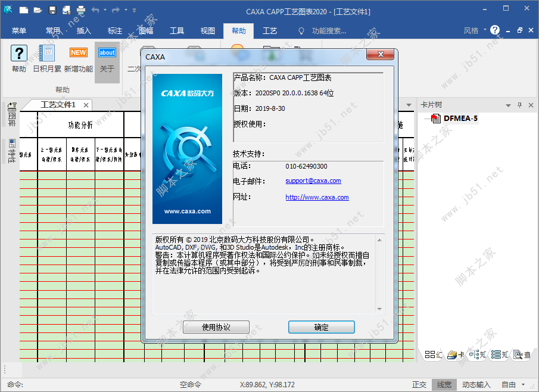Switch to the 工具 ribbon tab
This screenshot has height=392, width=539.
(177, 31)
